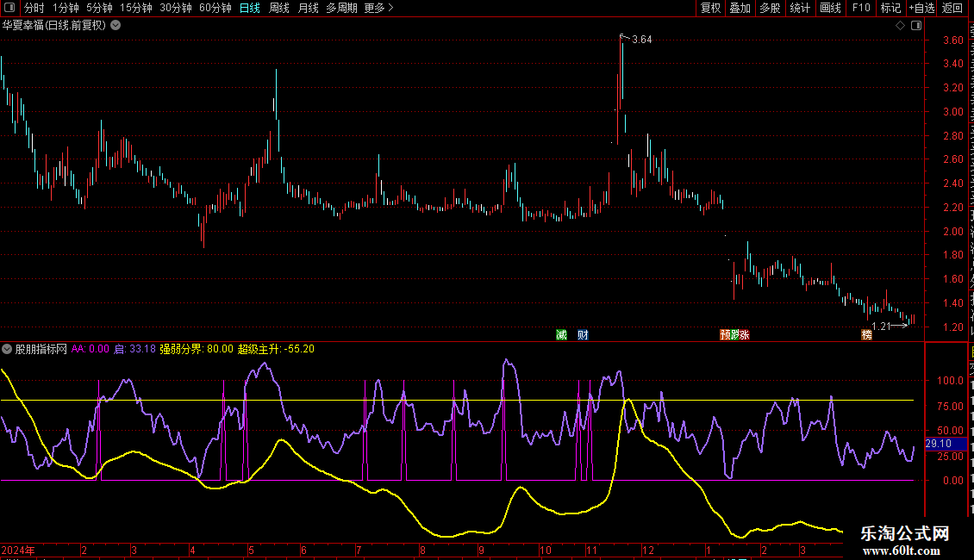Viewport: 974px width, 560px height.
Task: Click the 预 forecast marker badge
Action: (724, 335)
